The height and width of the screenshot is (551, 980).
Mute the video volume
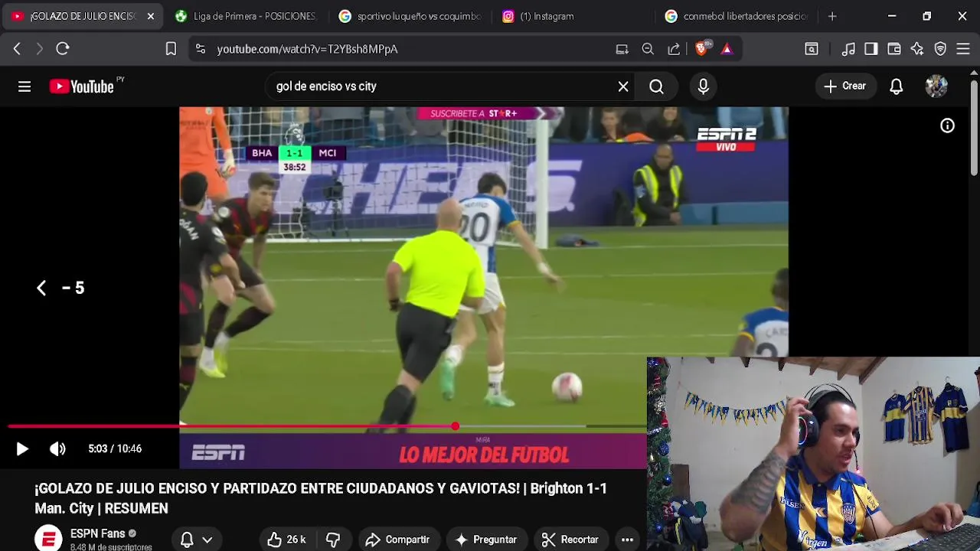[x=58, y=449]
